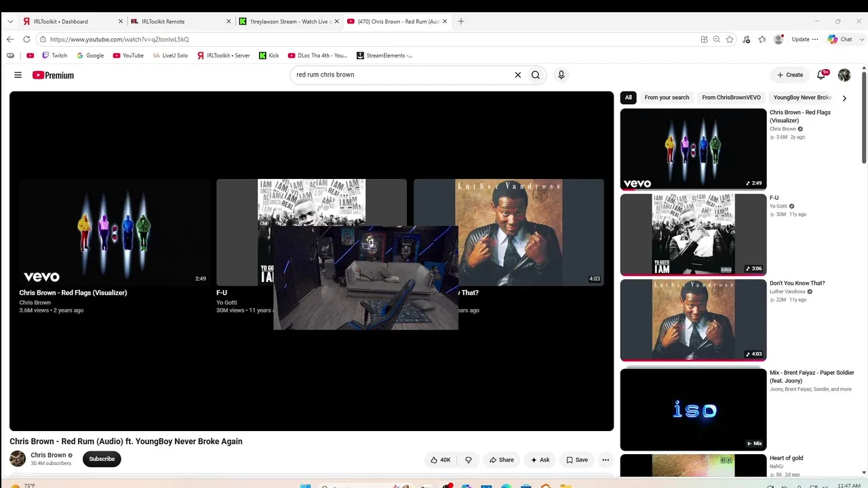Open Windows Start button on taskbar
868x488 pixels.
click(305, 485)
